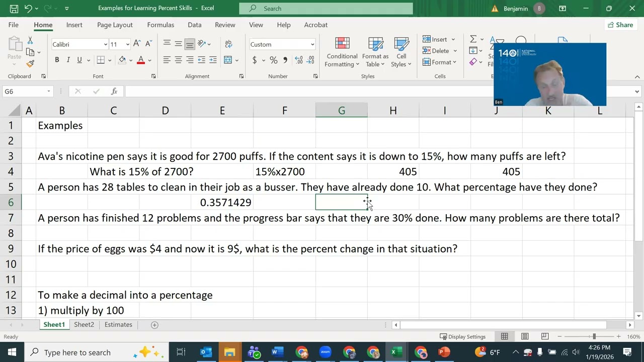
Task: Open the Formulas ribbon tab
Action: tap(160, 25)
